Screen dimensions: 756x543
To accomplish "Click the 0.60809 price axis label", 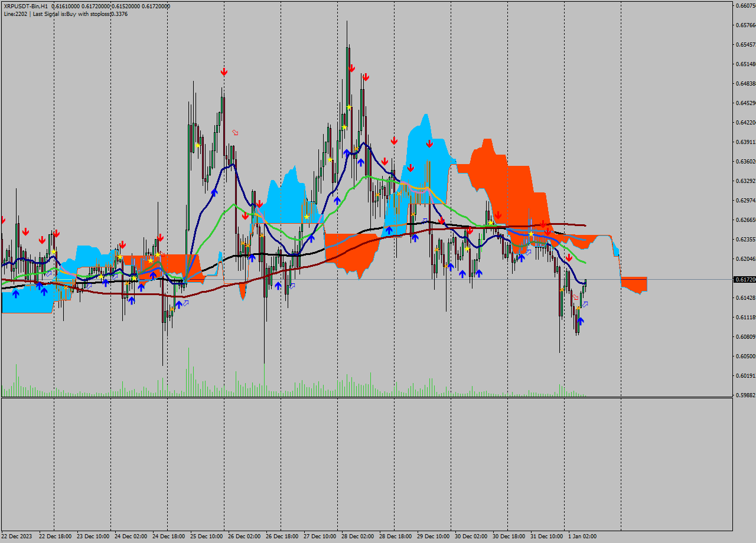I will point(745,337).
